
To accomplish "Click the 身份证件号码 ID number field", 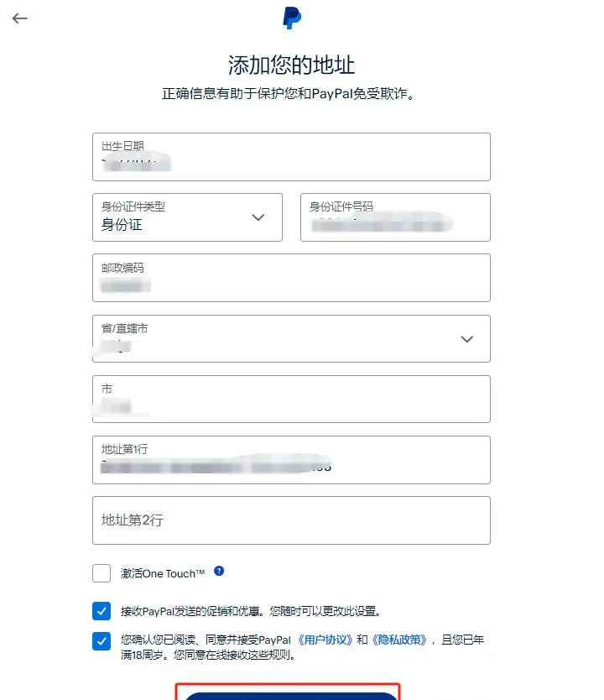I will coord(394,217).
